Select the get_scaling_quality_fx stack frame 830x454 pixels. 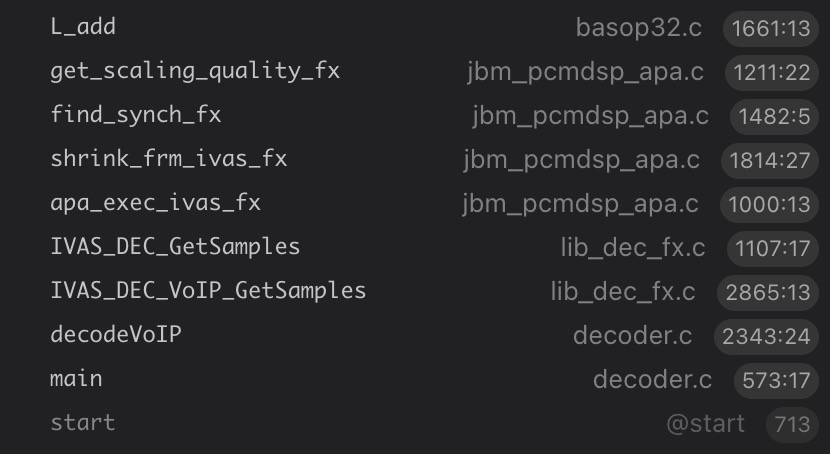point(195,71)
